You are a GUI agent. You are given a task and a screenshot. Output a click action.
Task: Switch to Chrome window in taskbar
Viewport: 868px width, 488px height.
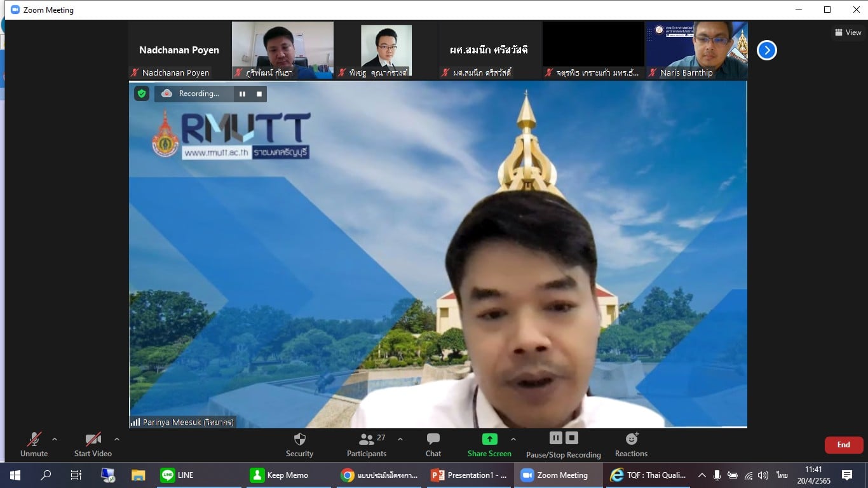click(379, 475)
